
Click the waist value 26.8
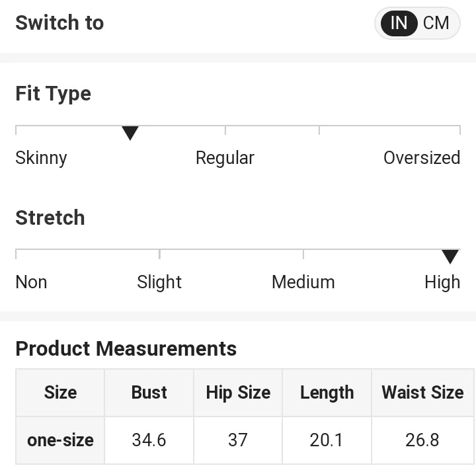[422, 440]
